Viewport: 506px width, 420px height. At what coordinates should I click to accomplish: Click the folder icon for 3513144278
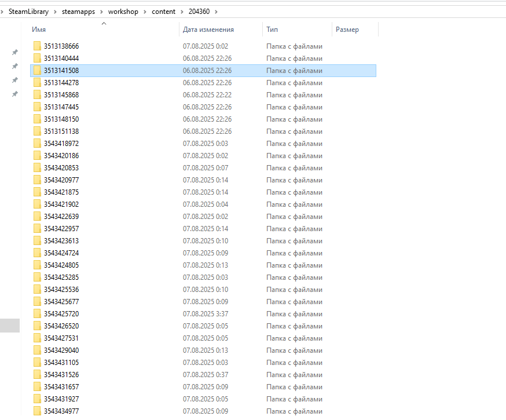pos(37,83)
